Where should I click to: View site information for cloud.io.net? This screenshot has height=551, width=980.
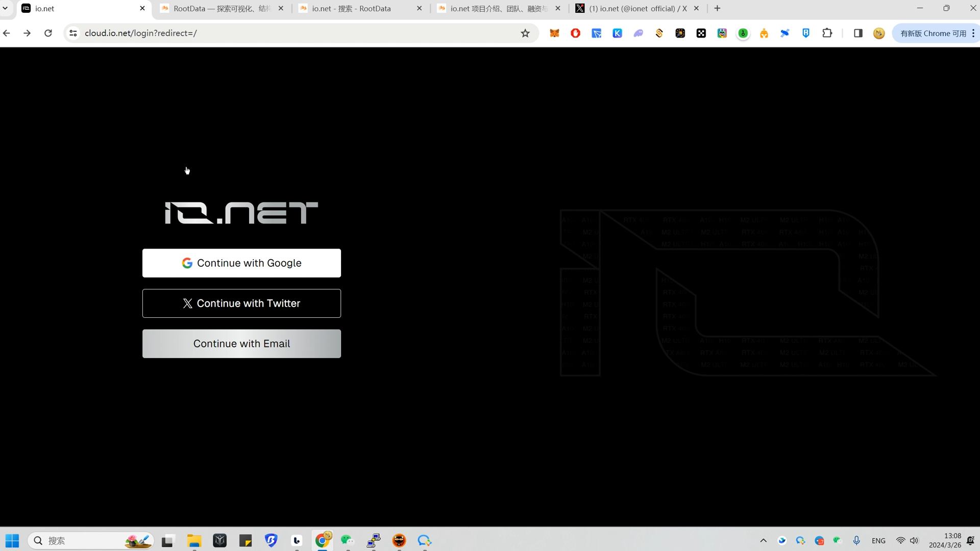click(73, 33)
